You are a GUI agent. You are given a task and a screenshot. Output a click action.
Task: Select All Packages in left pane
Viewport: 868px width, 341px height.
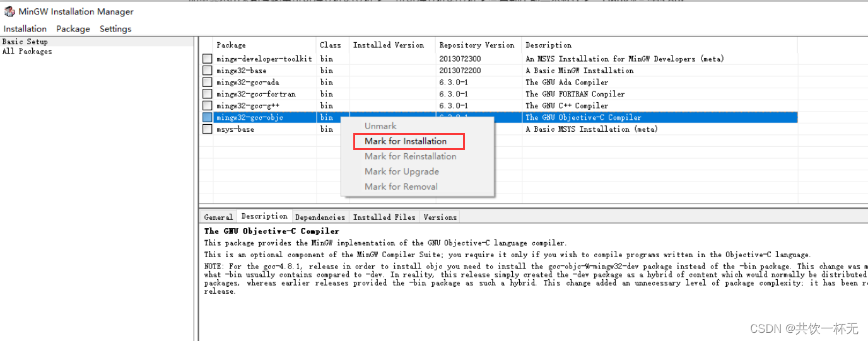click(27, 52)
